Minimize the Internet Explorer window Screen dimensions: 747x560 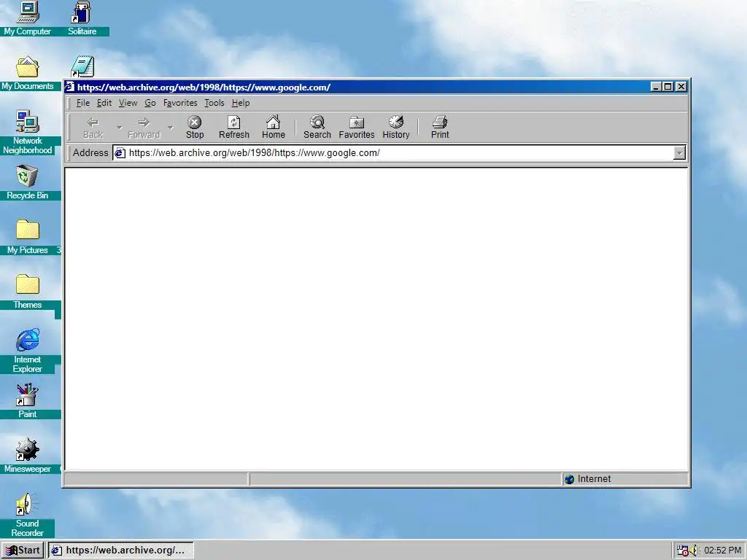[x=656, y=87]
